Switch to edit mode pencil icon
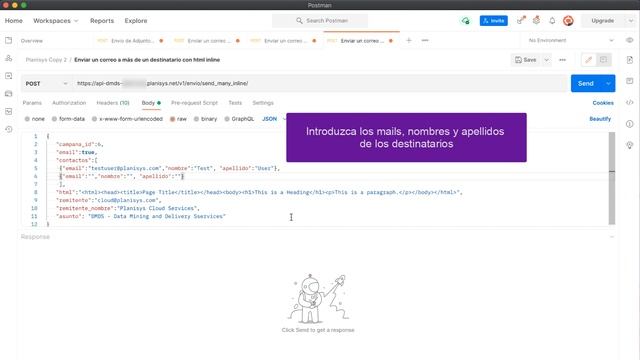The width and height of the screenshot is (640, 360). pyautogui.click(x=588, y=60)
